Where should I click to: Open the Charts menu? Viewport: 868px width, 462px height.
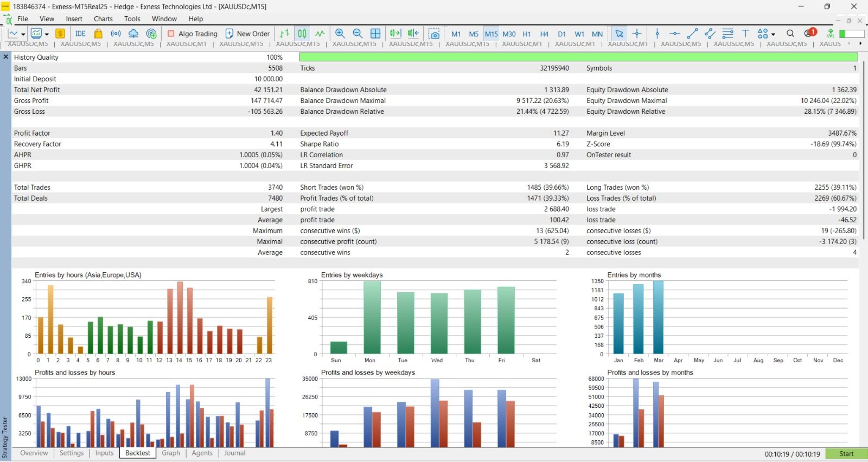pyautogui.click(x=103, y=18)
